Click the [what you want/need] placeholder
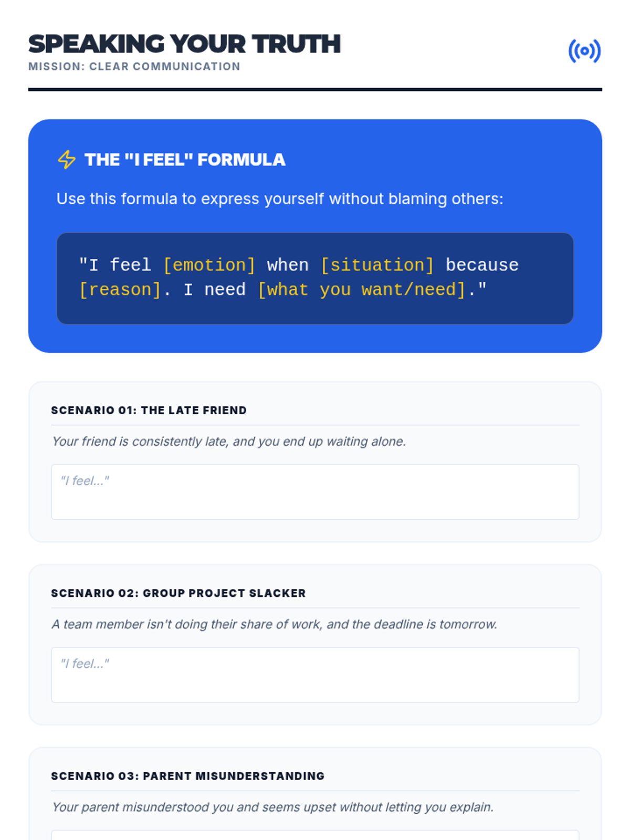Image resolution: width=630 pixels, height=840 pixels. pyautogui.click(x=361, y=290)
